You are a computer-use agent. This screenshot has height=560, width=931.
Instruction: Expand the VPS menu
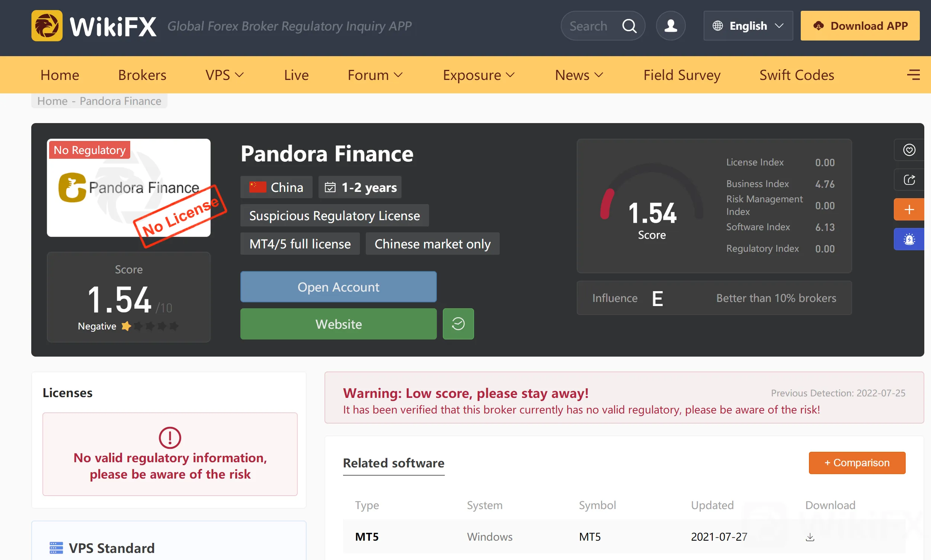tap(225, 75)
